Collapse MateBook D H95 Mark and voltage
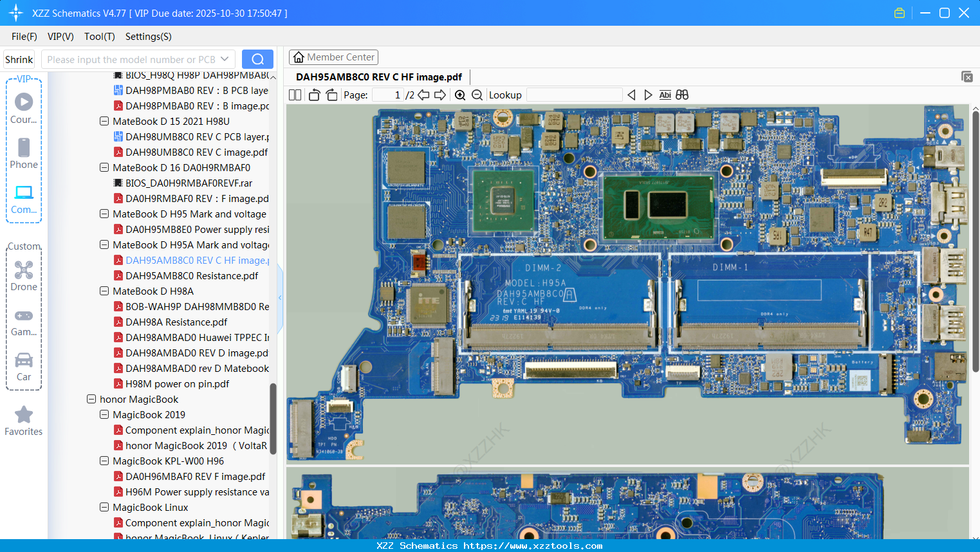 click(x=104, y=214)
